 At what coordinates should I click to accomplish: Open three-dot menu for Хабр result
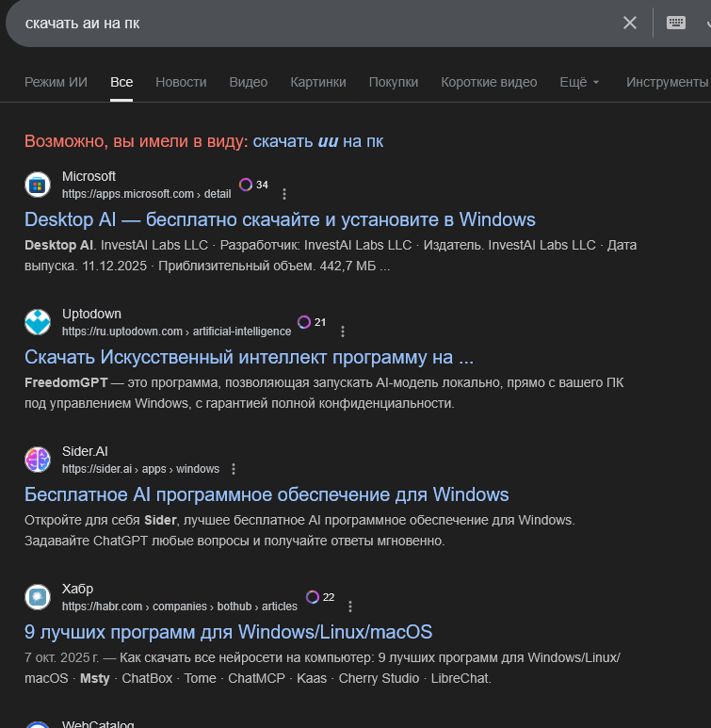point(350,607)
